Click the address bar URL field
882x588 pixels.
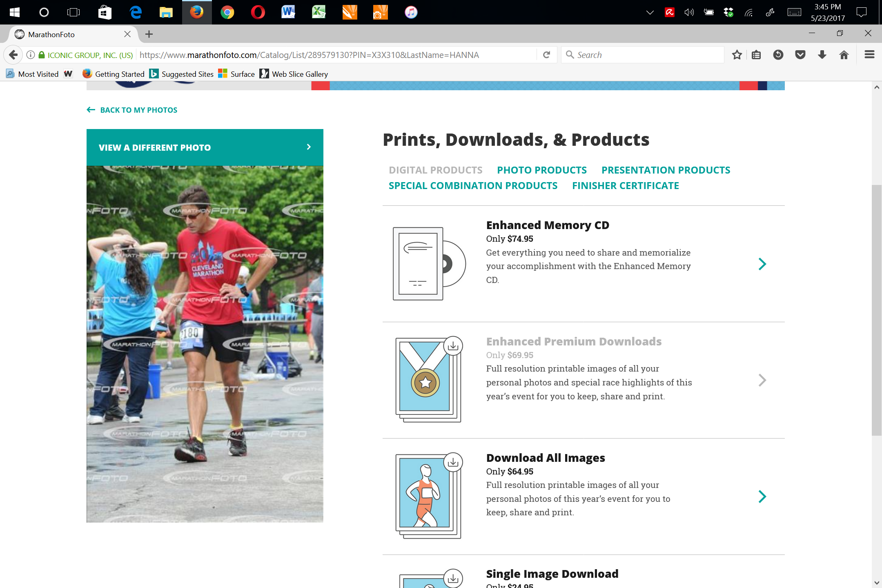pos(337,55)
